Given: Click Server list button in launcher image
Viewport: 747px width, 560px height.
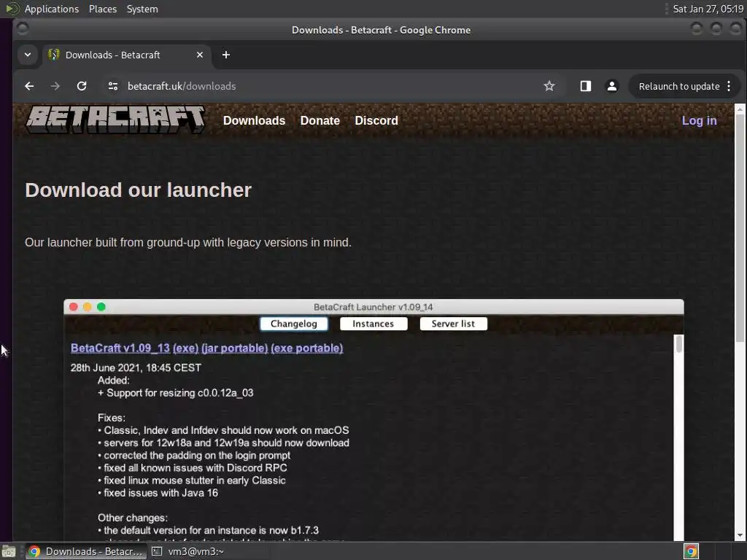Looking at the screenshot, I should [453, 324].
